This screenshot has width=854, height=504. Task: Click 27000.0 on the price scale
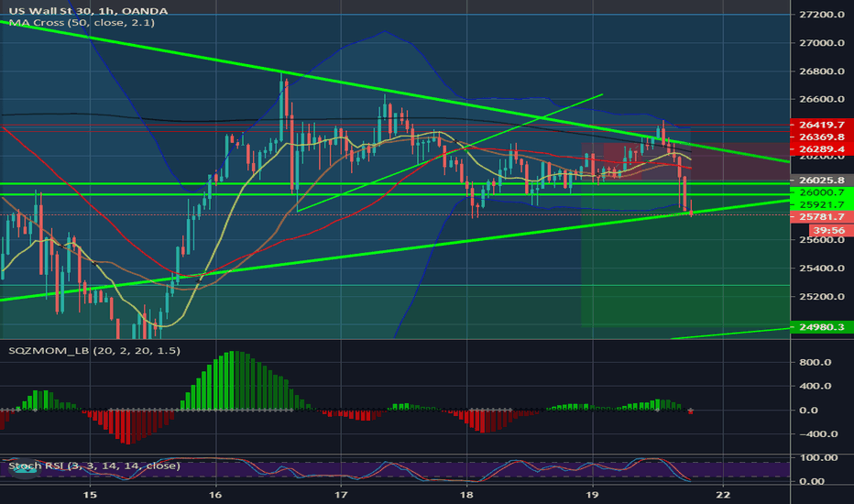(x=821, y=42)
